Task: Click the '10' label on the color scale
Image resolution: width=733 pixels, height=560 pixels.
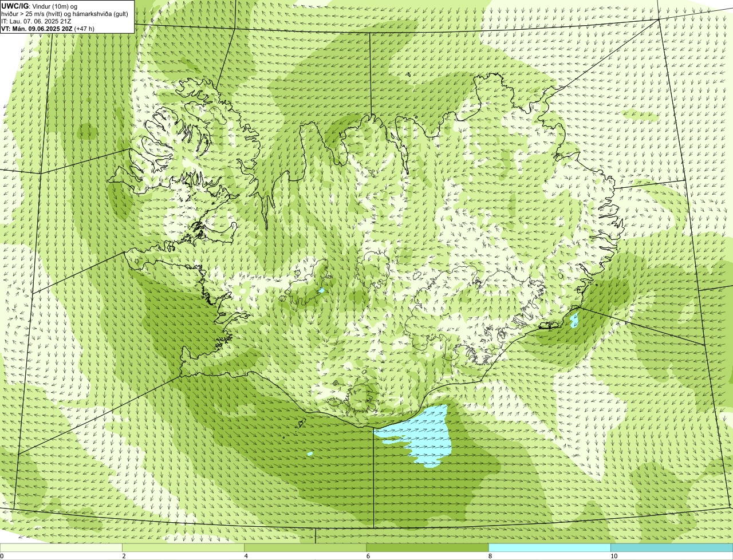Action: pos(614,556)
